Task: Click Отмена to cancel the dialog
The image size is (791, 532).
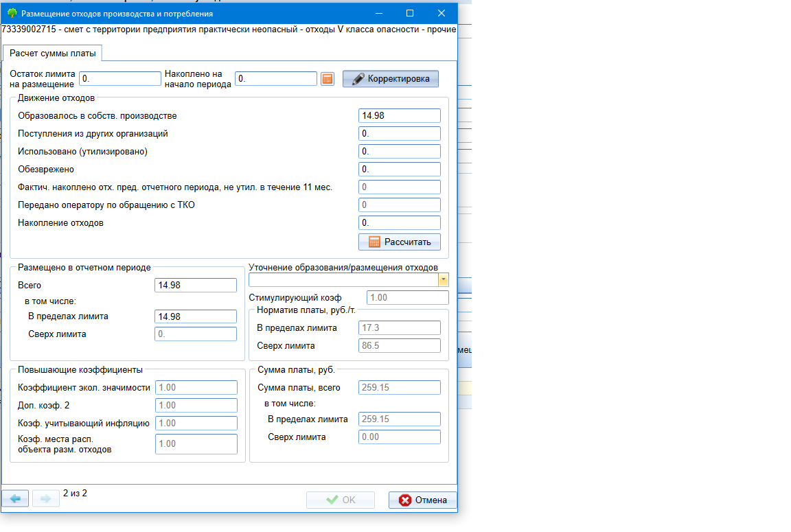Action: (x=422, y=500)
